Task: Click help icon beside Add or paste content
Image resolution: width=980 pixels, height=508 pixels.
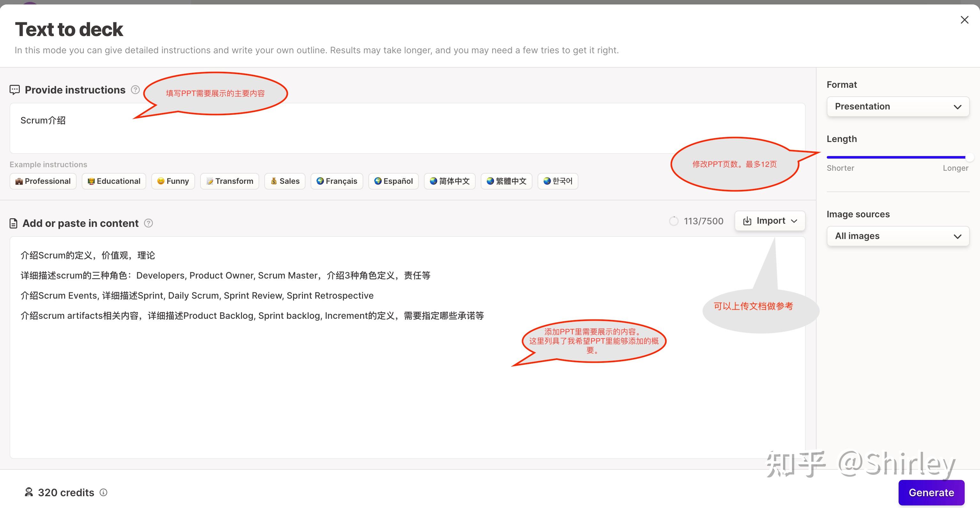Action: coord(148,223)
